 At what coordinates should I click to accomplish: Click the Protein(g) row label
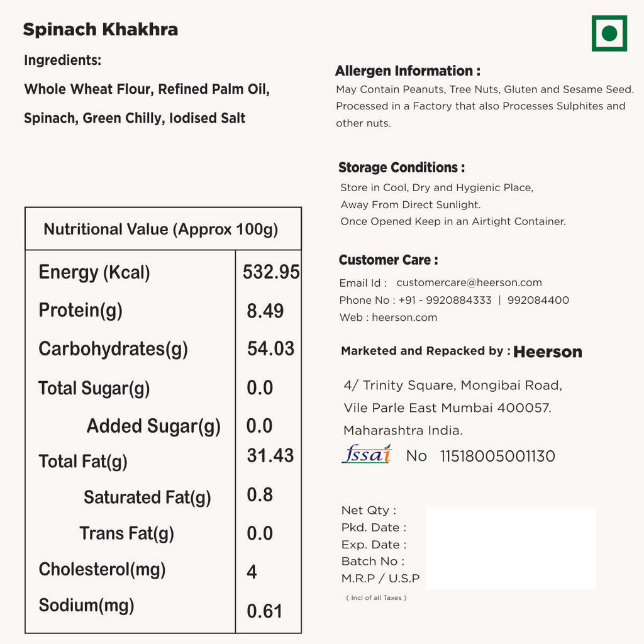[x=80, y=310]
